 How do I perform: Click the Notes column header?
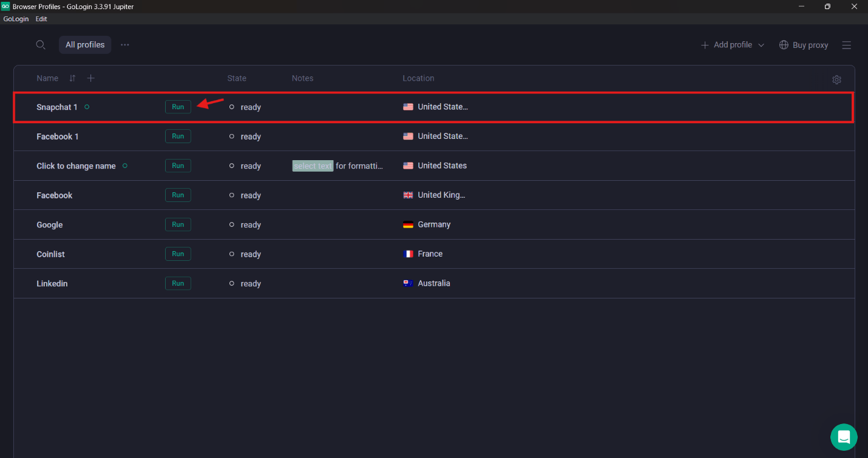[302, 78]
